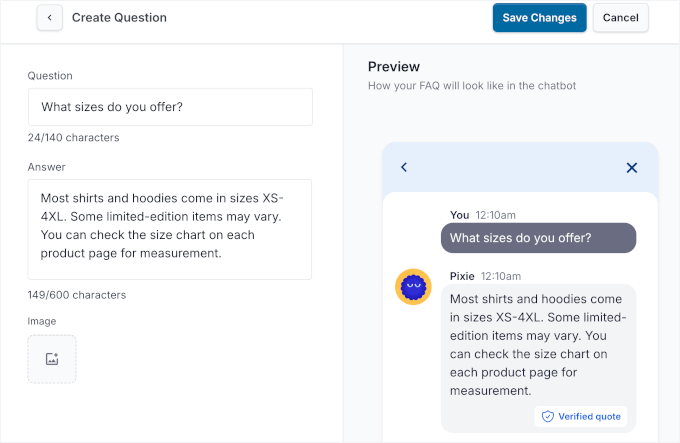
Task: Click the "Preview" heading
Action: click(394, 67)
